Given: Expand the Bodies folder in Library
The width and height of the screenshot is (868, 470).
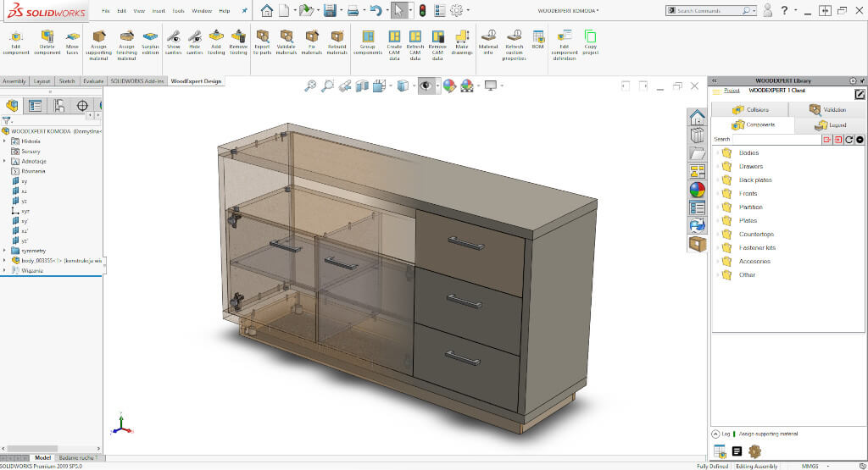Looking at the screenshot, I should point(718,152).
